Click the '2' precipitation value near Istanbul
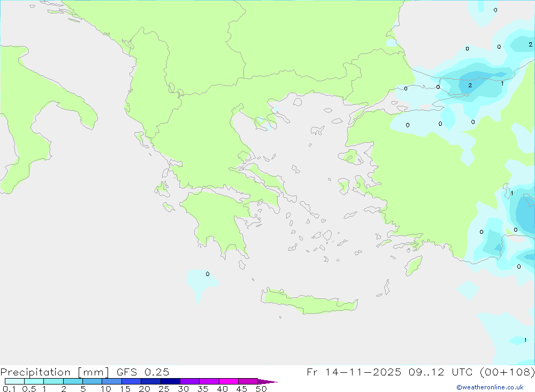Image resolution: width=535 pixels, height=392 pixels. (x=470, y=85)
